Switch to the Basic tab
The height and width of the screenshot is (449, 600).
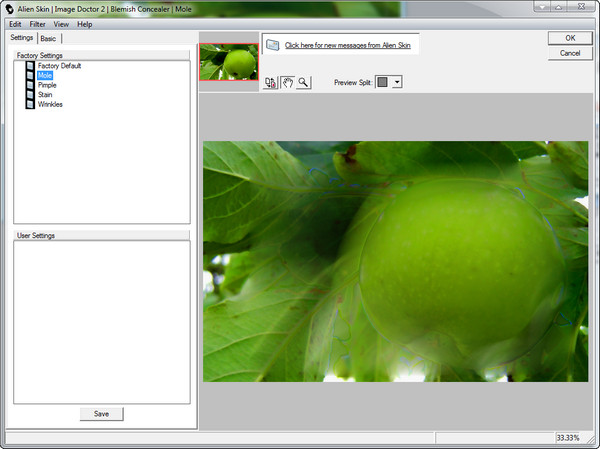point(48,38)
